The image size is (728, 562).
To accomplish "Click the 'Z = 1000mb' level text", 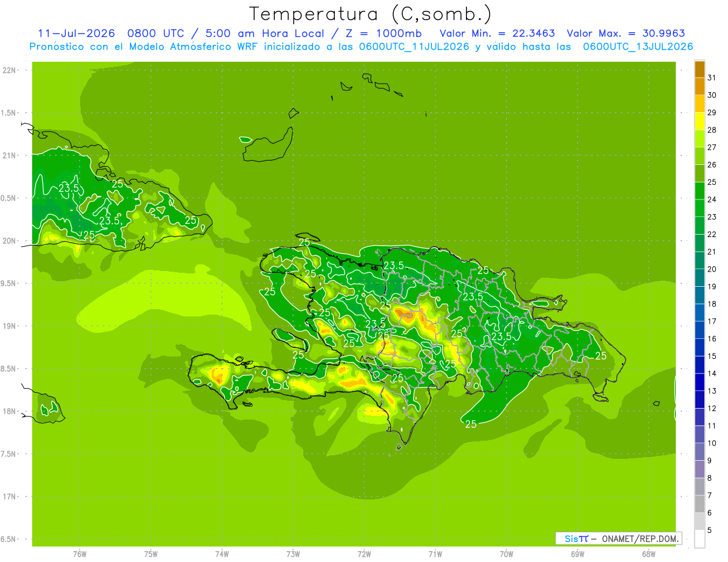I will coord(384,33).
